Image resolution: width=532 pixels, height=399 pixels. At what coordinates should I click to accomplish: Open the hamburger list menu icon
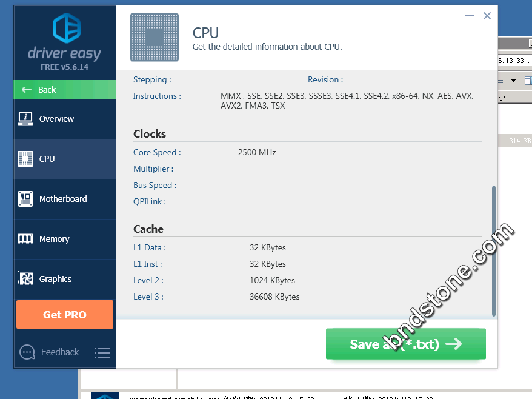(x=102, y=352)
